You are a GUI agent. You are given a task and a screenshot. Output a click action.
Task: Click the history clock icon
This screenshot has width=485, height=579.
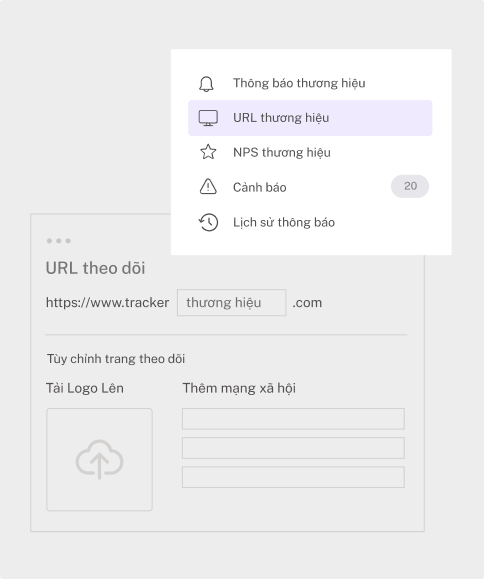point(208,222)
